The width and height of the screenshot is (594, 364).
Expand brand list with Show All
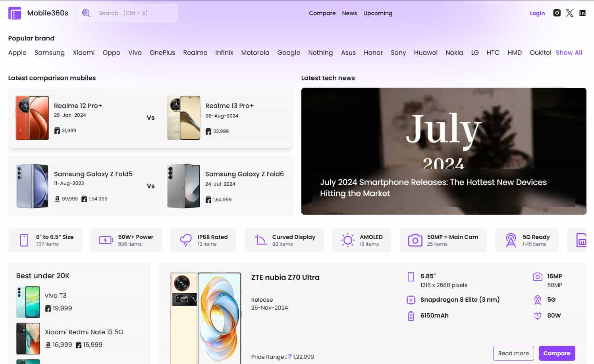569,52
